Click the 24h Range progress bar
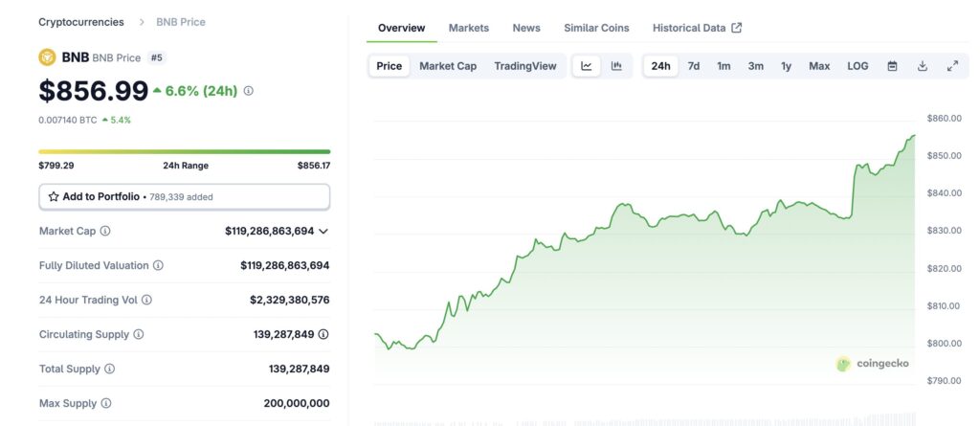980x426 pixels. [x=185, y=151]
